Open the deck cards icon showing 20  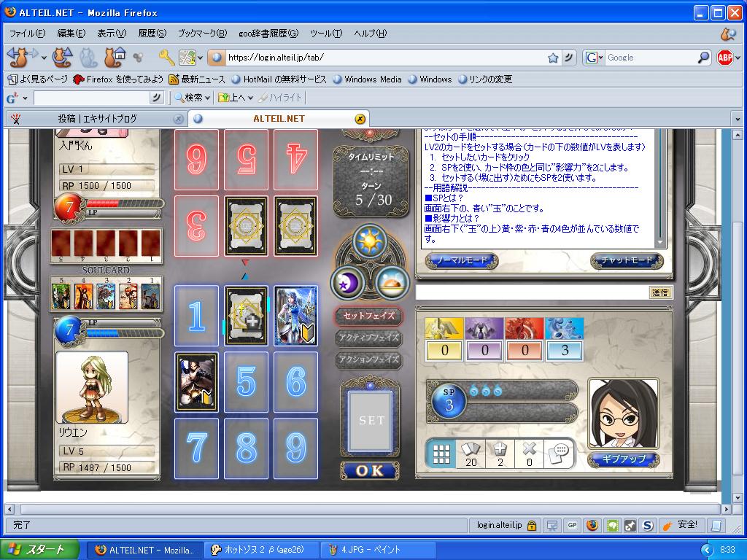471,454
